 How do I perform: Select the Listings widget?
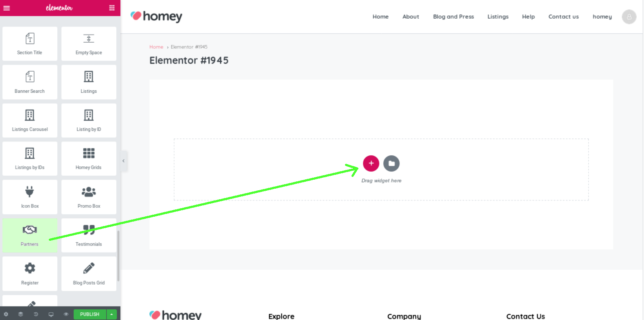89,82
